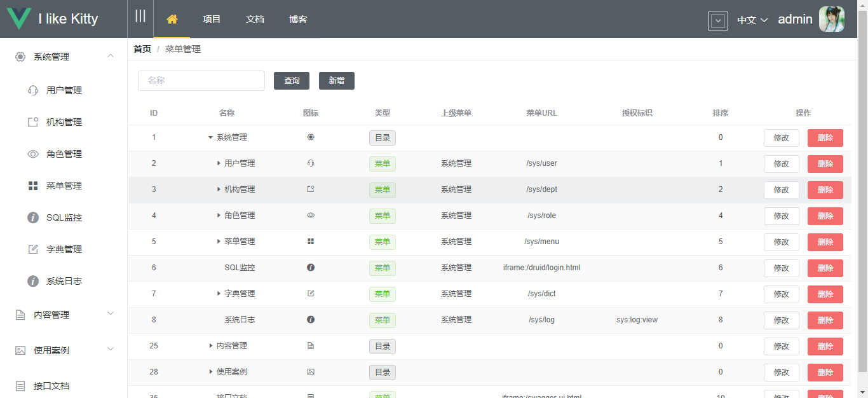
Task: Select the 用户管理 sidebar icon
Action: [33, 90]
